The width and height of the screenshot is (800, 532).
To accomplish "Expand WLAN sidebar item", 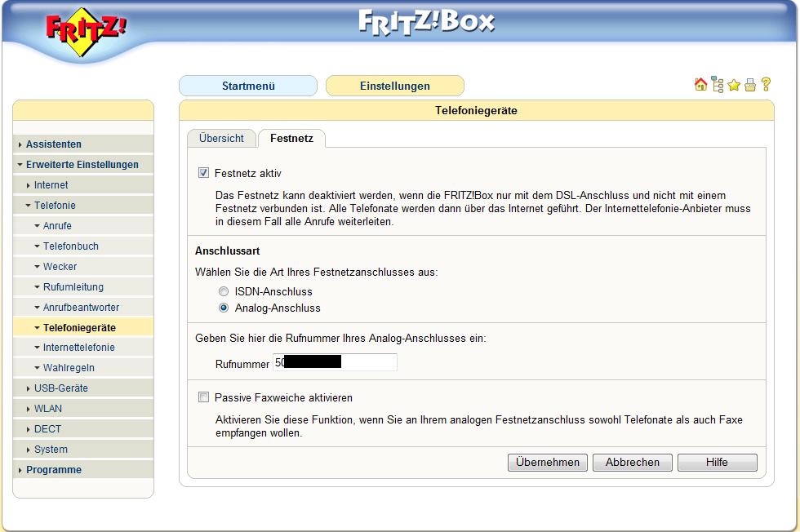I will [x=83, y=408].
